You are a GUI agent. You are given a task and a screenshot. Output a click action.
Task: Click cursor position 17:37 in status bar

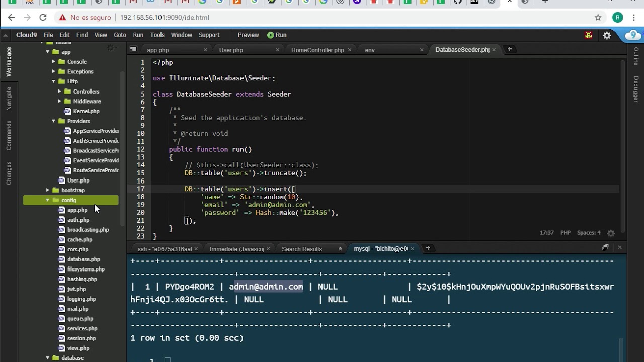point(547,233)
